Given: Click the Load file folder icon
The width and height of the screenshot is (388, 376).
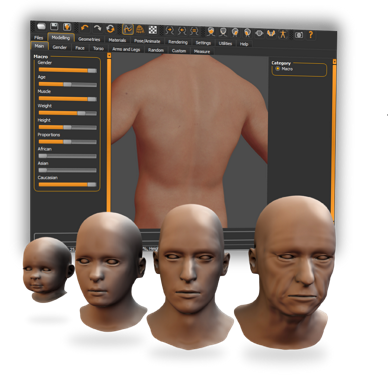Looking at the screenshot, I should (41, 26).
